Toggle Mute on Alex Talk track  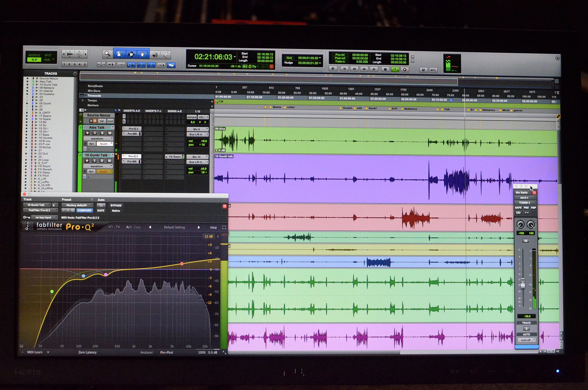pyautogui.click(x=110, y=133)
